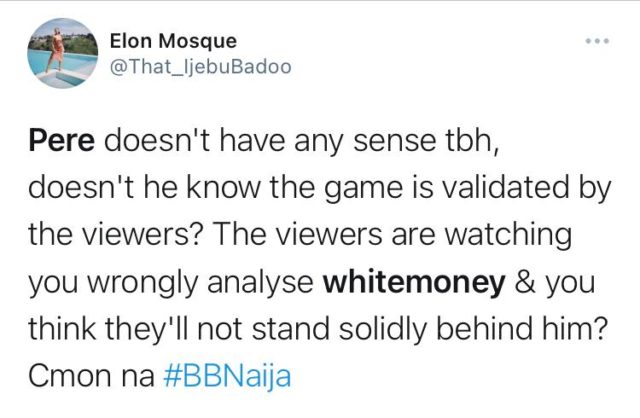
Task: Click the word stand in the tweet
Action: point(291,329)
